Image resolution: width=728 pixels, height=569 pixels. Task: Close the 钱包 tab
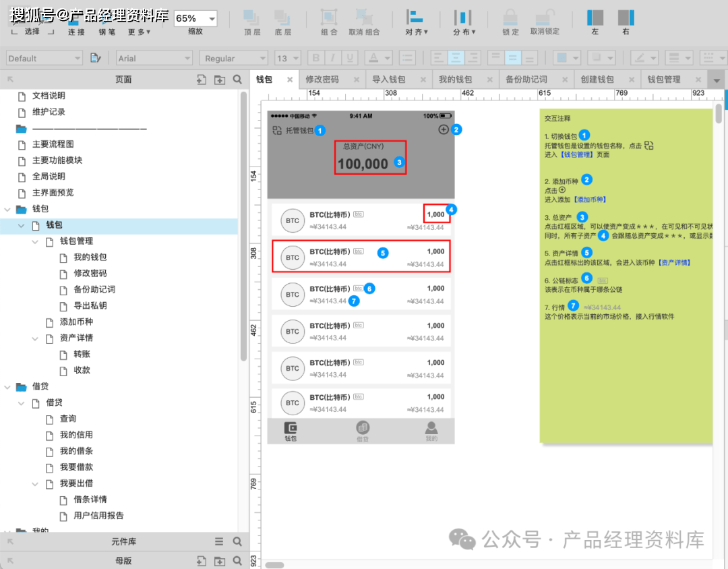(290, 80)
